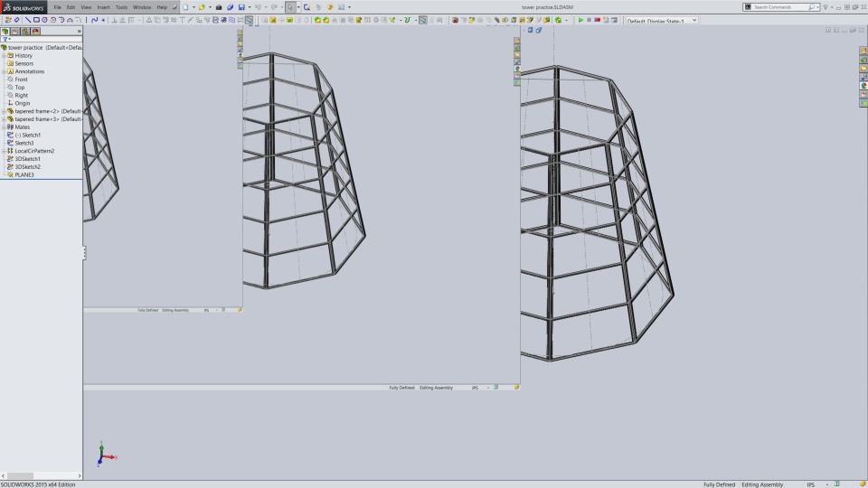
Task: Expand the panel tabs chevron
Action: click(x=80, y=32)
